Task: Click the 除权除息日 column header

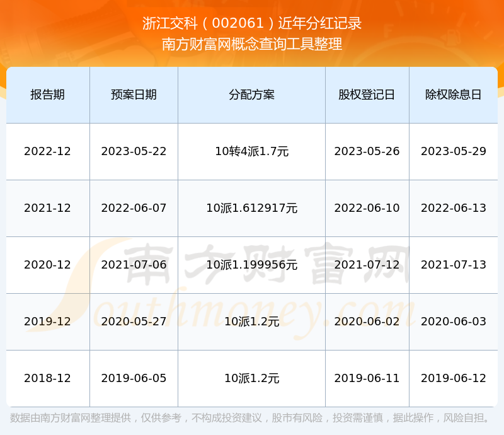Action: (453, 95)
